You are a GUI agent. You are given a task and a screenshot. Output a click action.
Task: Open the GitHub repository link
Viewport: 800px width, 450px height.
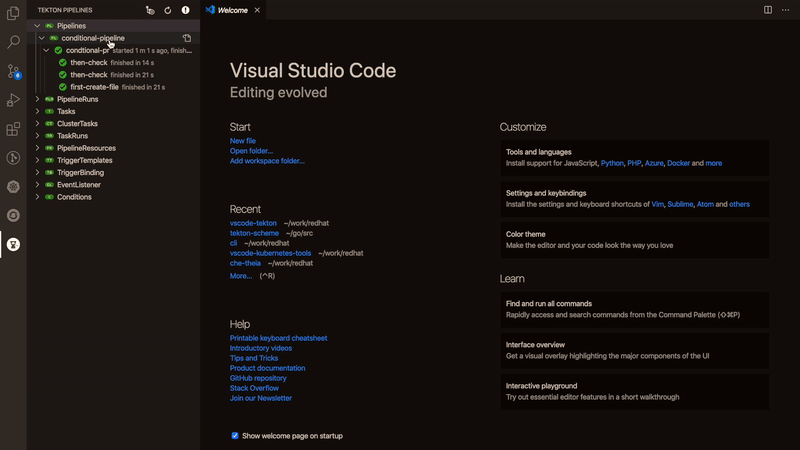click(258, 378)
